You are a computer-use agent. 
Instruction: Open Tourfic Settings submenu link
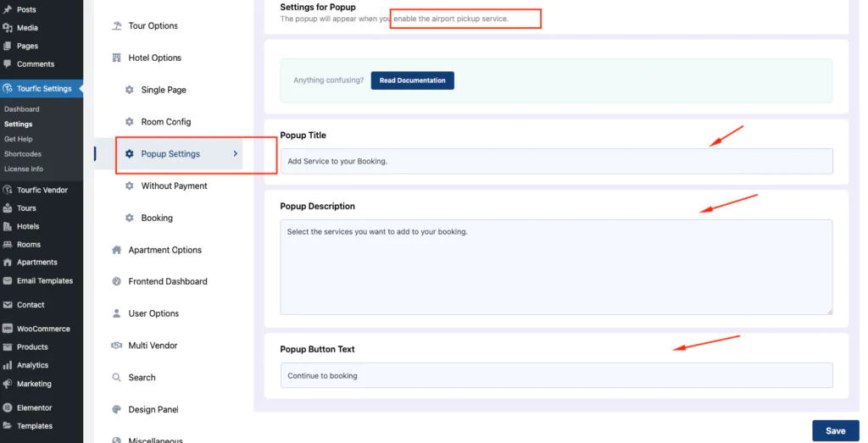pos(19,124)
